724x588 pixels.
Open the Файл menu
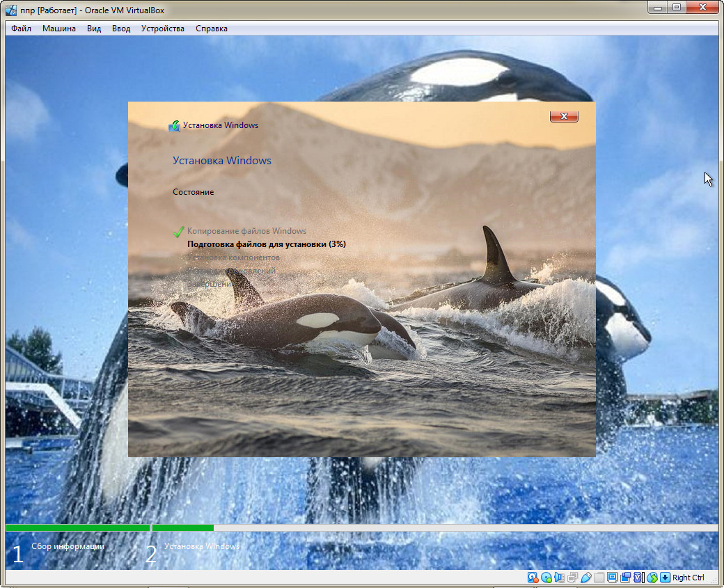21,29
